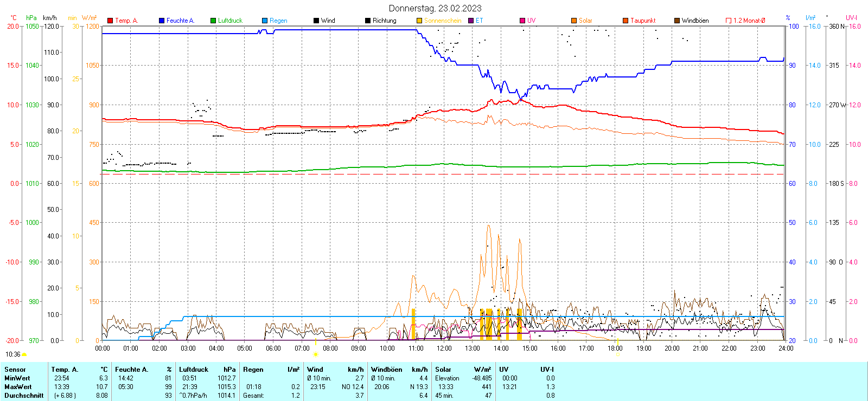Click the black Wind legend color square
This screenshot has height=401, width=868.
coord(316,21)
